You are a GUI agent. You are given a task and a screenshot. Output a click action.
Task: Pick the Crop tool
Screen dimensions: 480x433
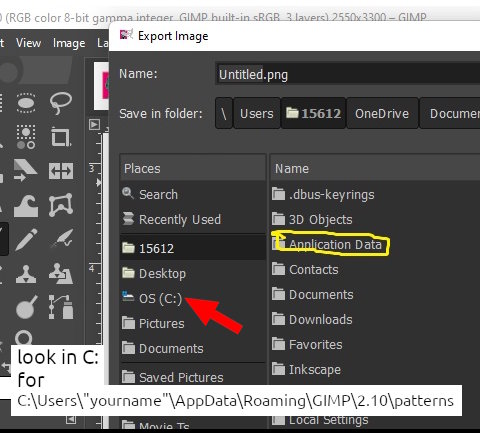click(x=61, y=137)
